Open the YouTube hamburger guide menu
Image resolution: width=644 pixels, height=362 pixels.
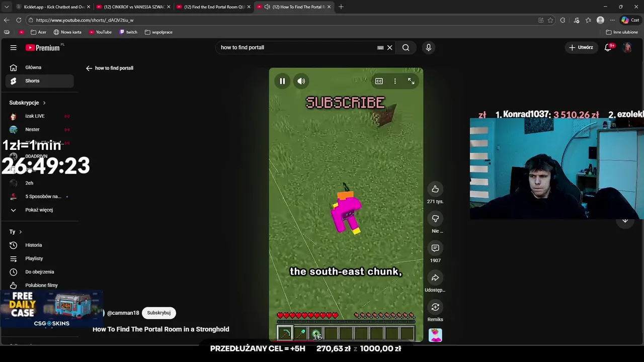(14, 47)
